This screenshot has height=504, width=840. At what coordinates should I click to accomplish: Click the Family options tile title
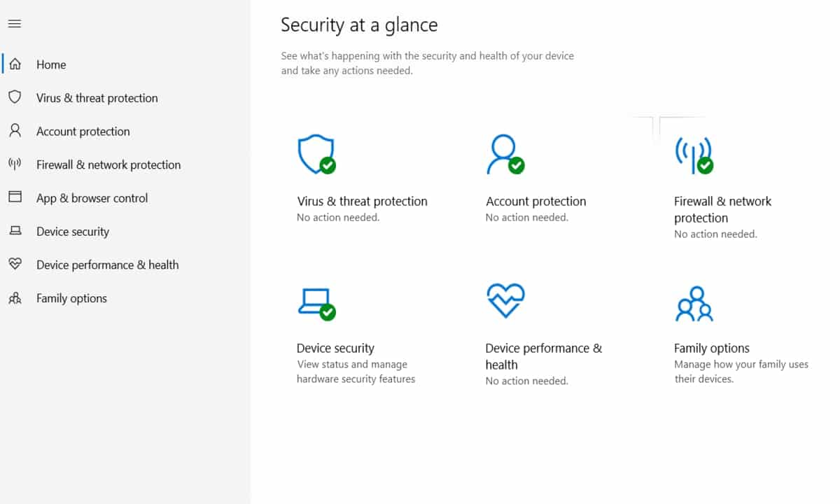tap(711, 348)
